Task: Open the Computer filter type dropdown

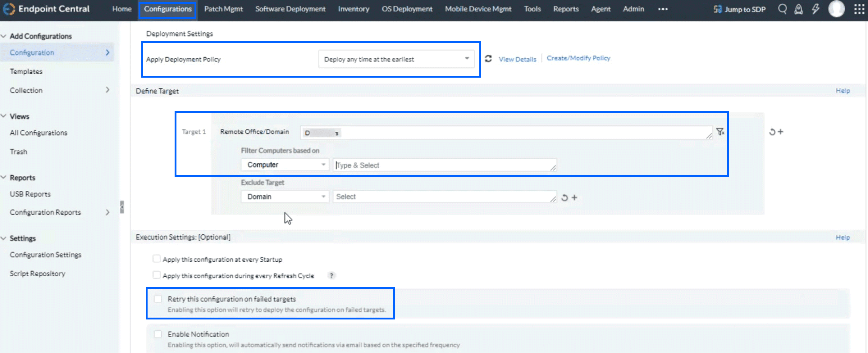Action: coord(285,165)
